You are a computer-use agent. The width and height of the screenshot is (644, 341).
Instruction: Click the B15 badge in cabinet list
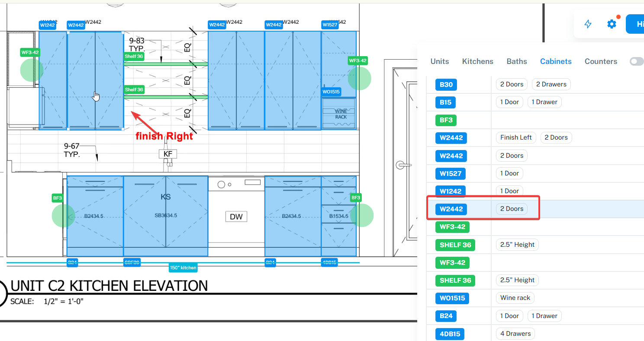[446, 102]
